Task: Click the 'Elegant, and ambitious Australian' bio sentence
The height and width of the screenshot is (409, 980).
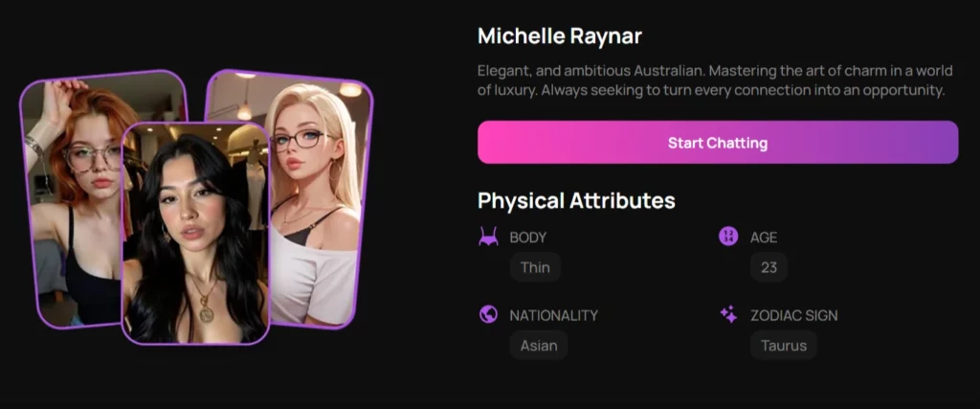Action: click(591, 69)
